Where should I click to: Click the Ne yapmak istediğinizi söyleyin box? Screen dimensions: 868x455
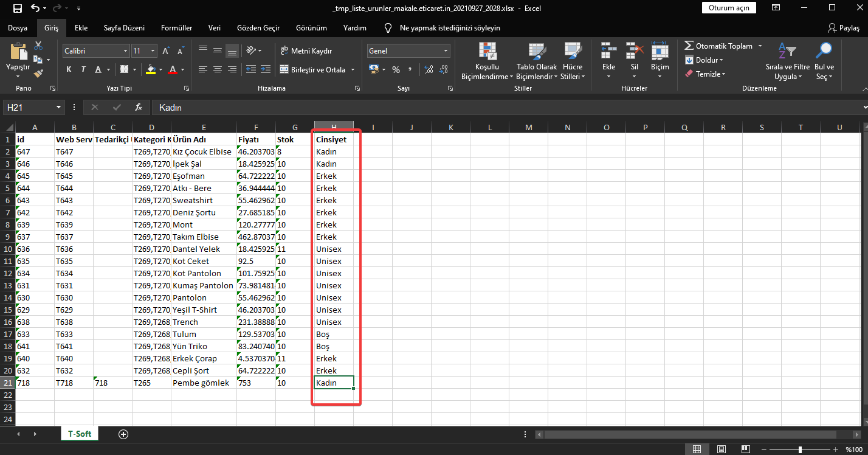(x=450, y=28)
